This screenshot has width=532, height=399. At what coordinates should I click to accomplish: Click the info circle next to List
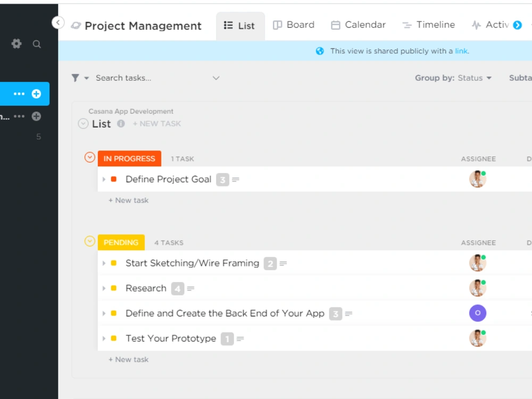121,124
